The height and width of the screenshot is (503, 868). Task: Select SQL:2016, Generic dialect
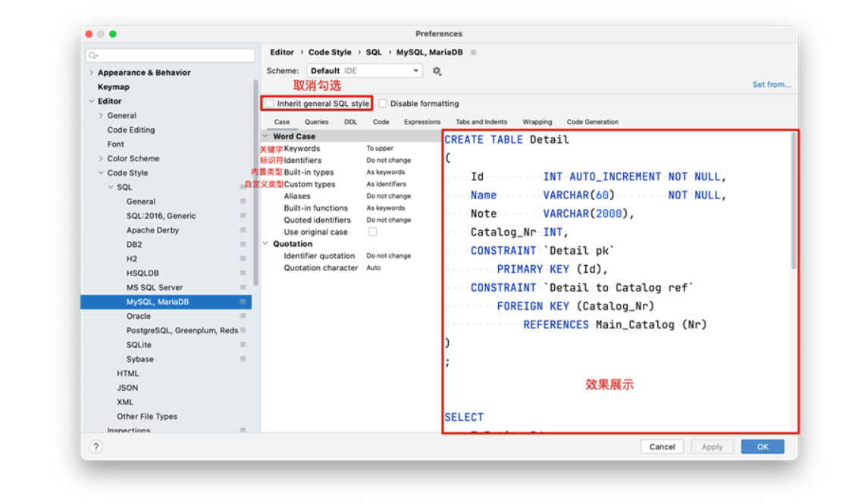click(x=161, y=216)
